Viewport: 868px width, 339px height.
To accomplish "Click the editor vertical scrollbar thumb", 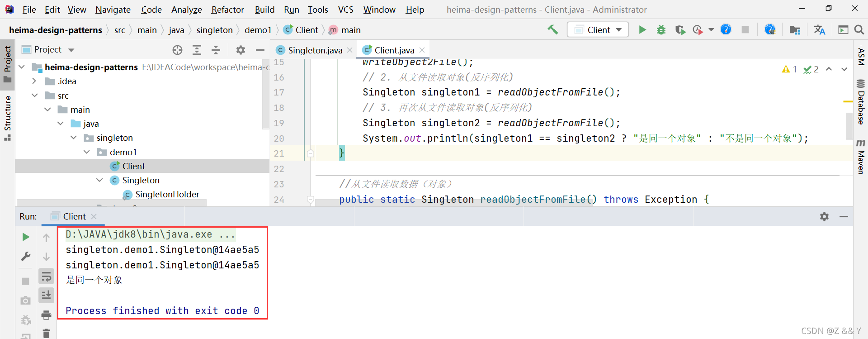I will (x=849, y=125).
